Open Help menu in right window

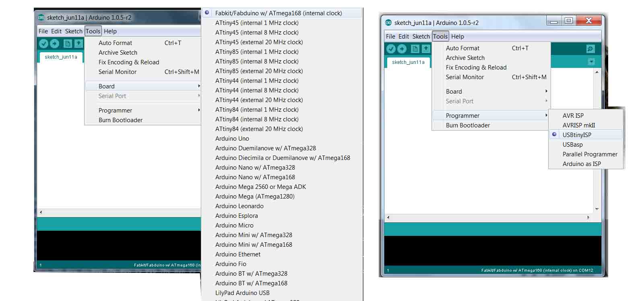click(458, 36)
